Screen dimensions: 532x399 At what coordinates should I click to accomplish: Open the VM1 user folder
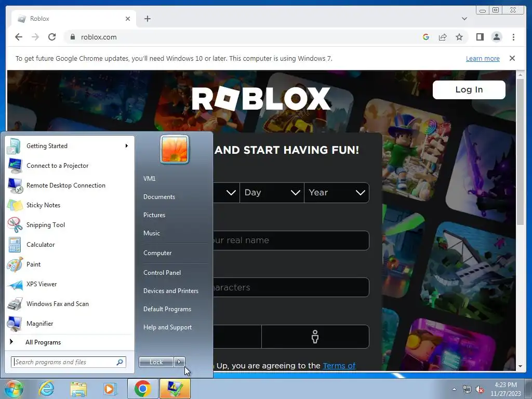[149, 179]
